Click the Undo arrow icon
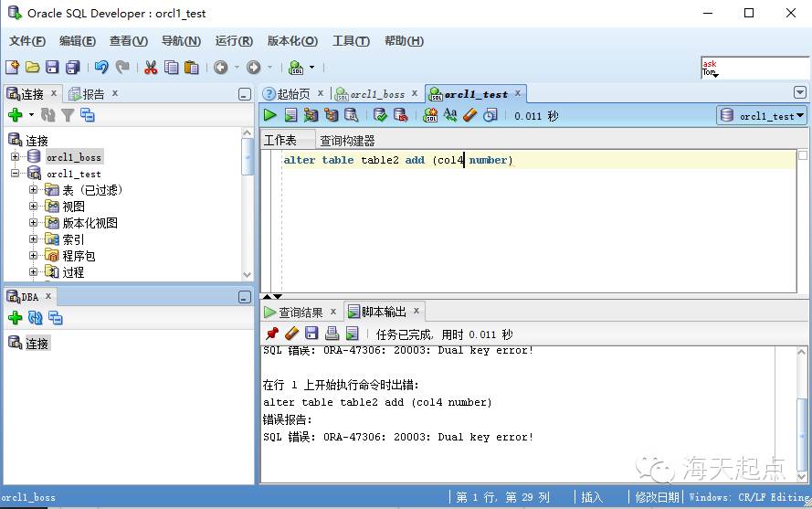This screenshot has width=812, height=509. (x=101, y=67)
